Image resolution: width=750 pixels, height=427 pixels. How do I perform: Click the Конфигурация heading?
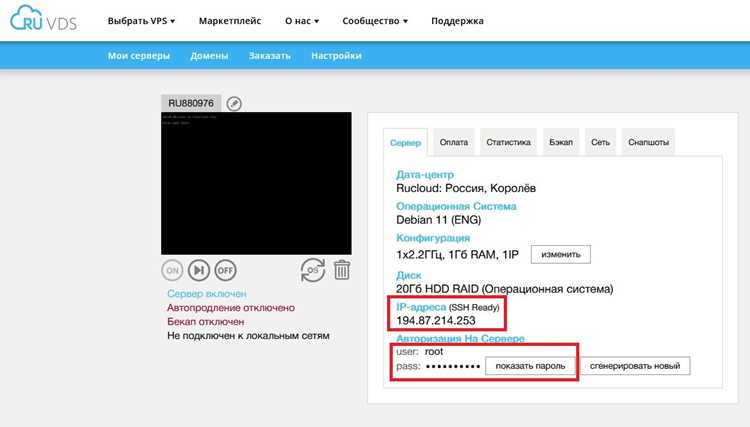coord(433,238)
